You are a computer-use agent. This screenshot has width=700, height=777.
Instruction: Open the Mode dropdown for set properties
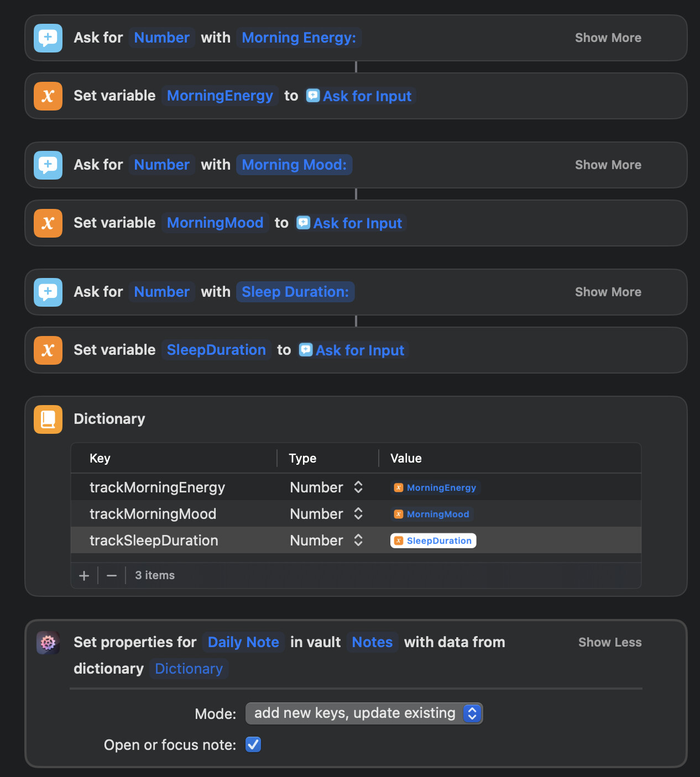point(364,713)
